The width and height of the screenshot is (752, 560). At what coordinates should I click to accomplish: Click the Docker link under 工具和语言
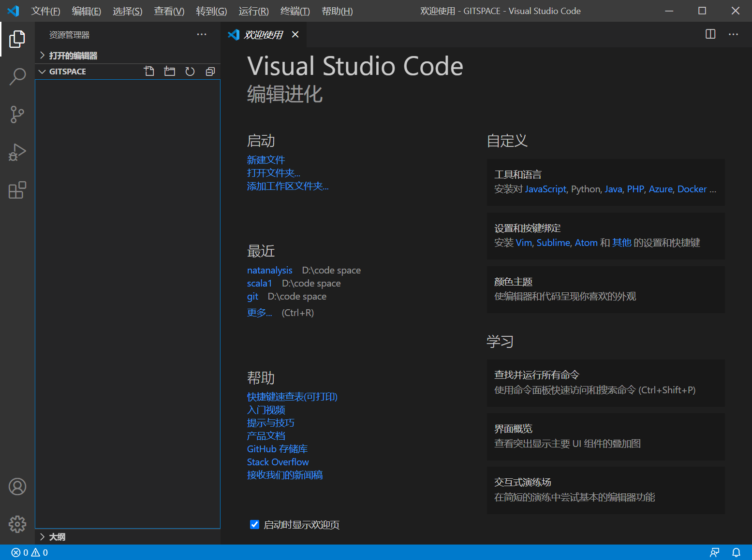tap(692, 189)
